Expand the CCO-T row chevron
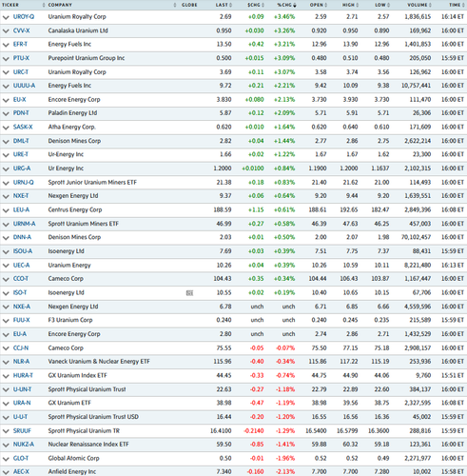This screenshot has width=467, height=476. (x=6, y=279)
